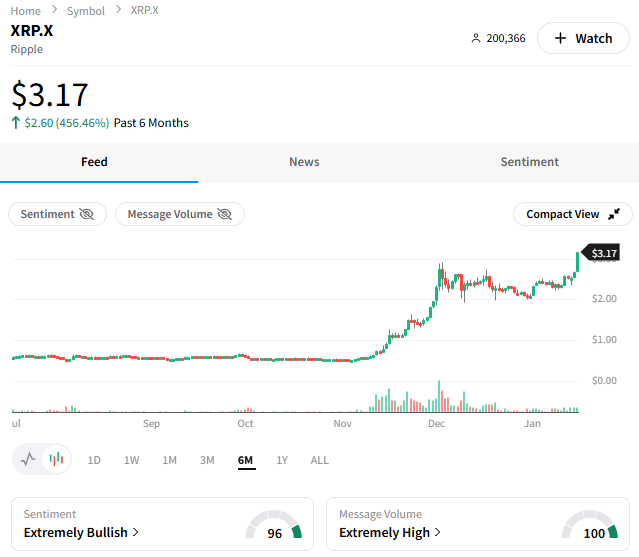Select the 1Y time range
639x557 pixels.
(282, 460)
